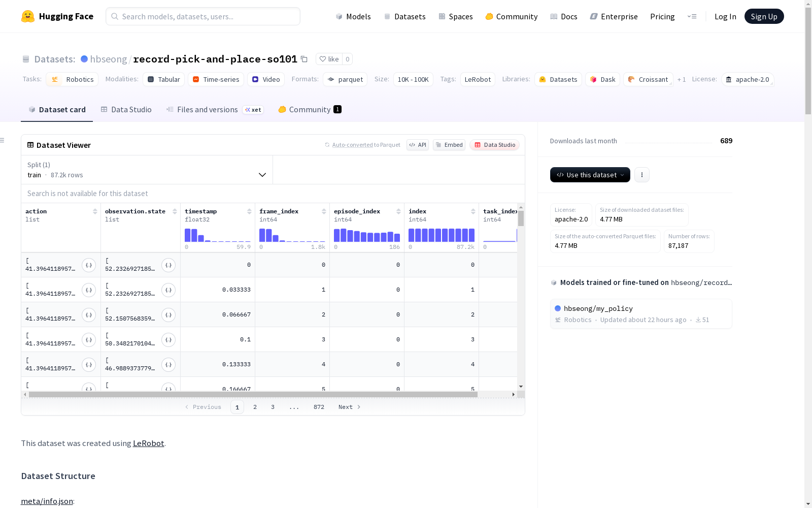Open the hbseong/my_policy model card

tap(641, 313)
